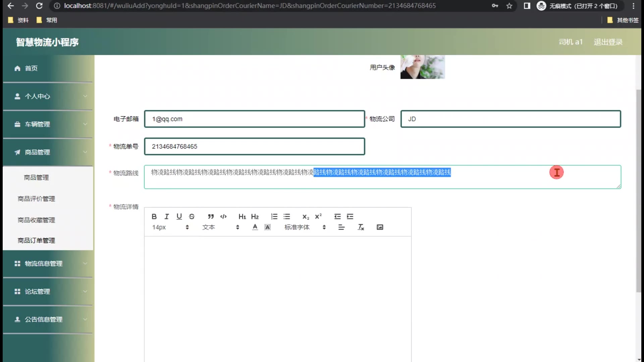Image resolution: width=644 pixels, height=362 pixels.
Task: Apply Heading 2 style
Action: click(255, 217)
